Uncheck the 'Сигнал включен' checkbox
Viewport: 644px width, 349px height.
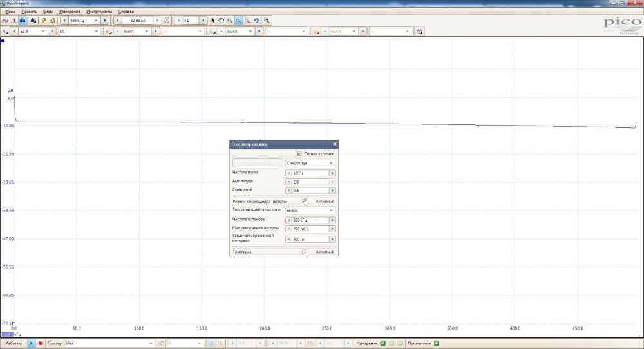[x=299, y=154]
